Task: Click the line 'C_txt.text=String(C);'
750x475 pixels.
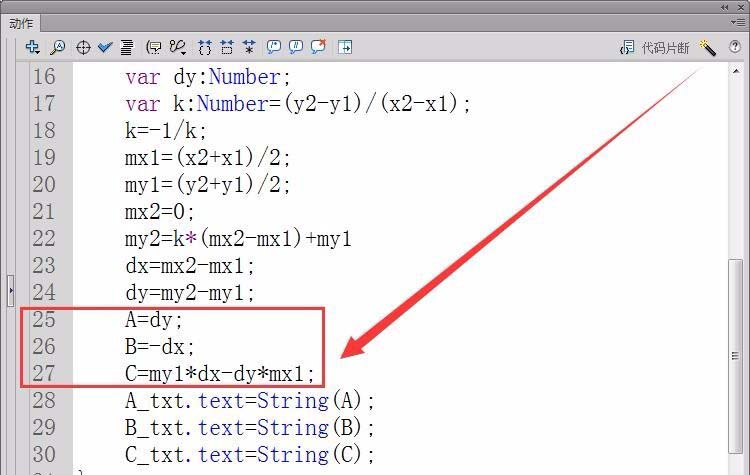Action: pos(250,454)
